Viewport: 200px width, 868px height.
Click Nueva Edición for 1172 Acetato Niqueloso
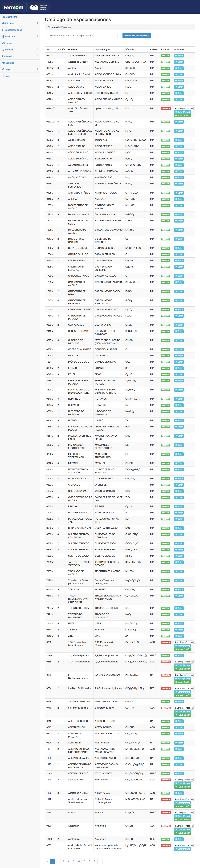[182, 806]
